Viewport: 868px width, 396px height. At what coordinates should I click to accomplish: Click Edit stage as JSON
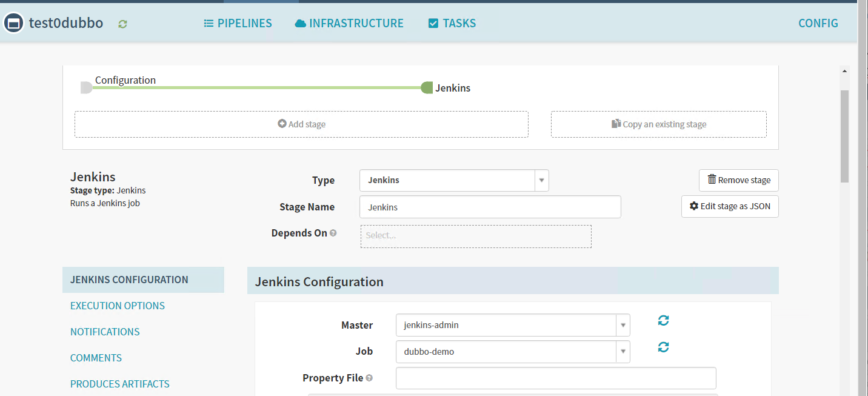(x=730, y=207)
